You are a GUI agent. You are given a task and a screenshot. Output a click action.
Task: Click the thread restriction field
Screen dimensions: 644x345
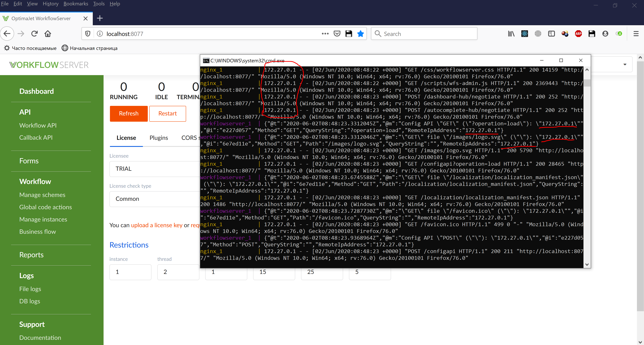coord(178,272)
